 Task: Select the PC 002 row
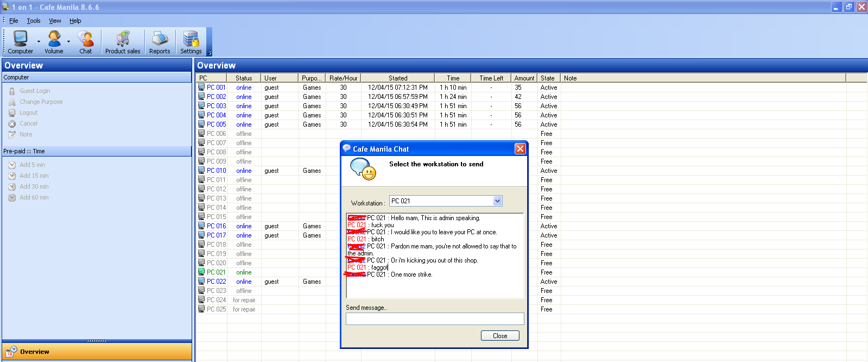click(x=531, y=97)
